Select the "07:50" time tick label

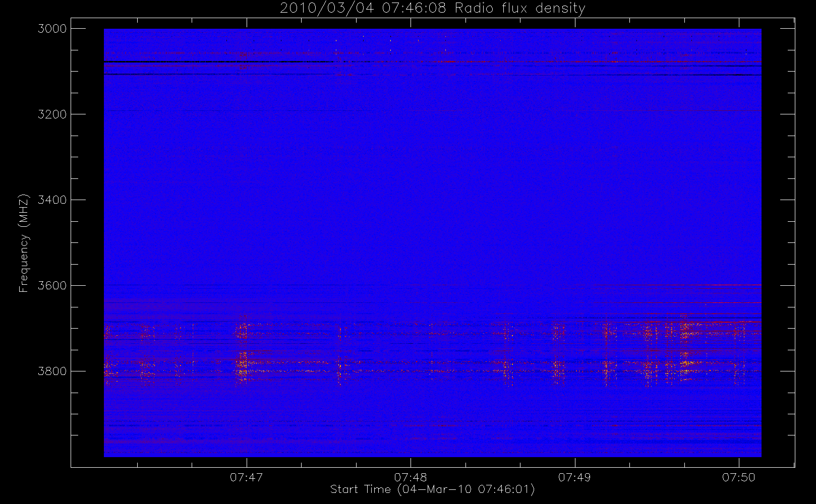point(738,477)
